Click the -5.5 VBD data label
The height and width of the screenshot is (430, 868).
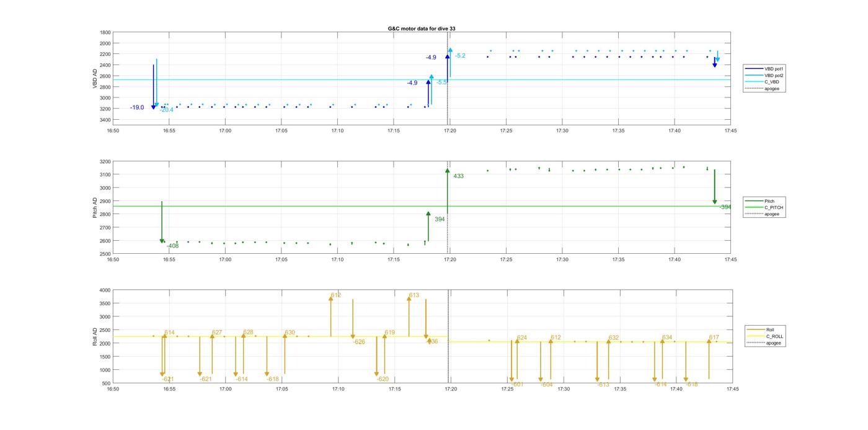pos(441,82)
